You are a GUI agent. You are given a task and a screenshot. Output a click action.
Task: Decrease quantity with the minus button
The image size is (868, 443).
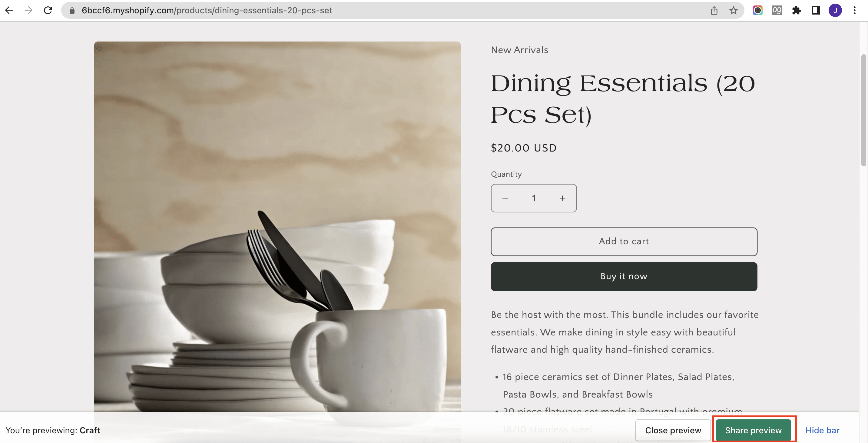coord(505,198)
